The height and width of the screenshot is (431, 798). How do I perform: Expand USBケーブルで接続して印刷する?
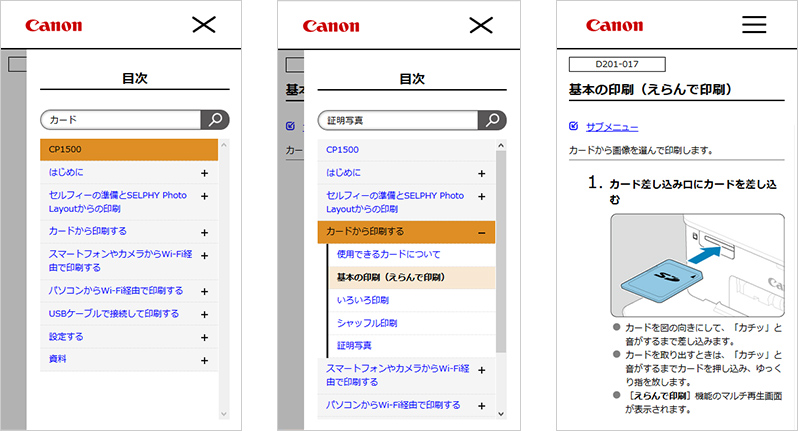point(204,314)
